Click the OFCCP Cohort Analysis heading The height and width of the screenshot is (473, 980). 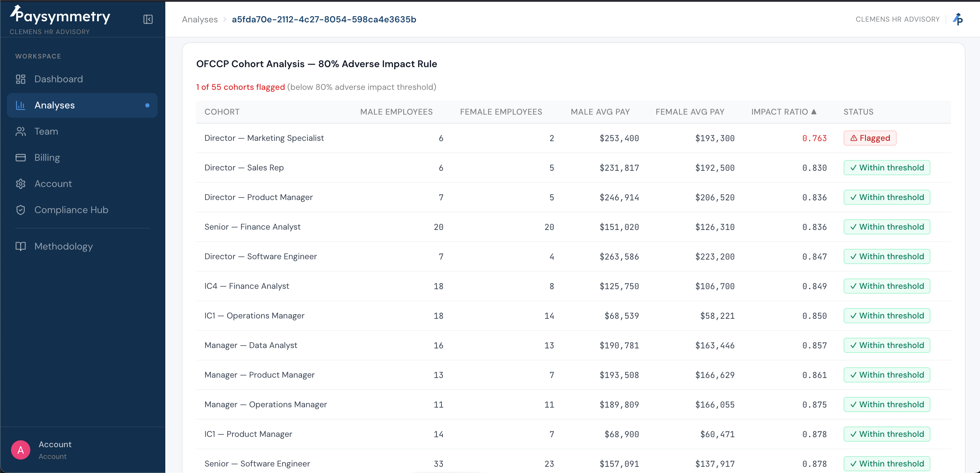point(316,64)
